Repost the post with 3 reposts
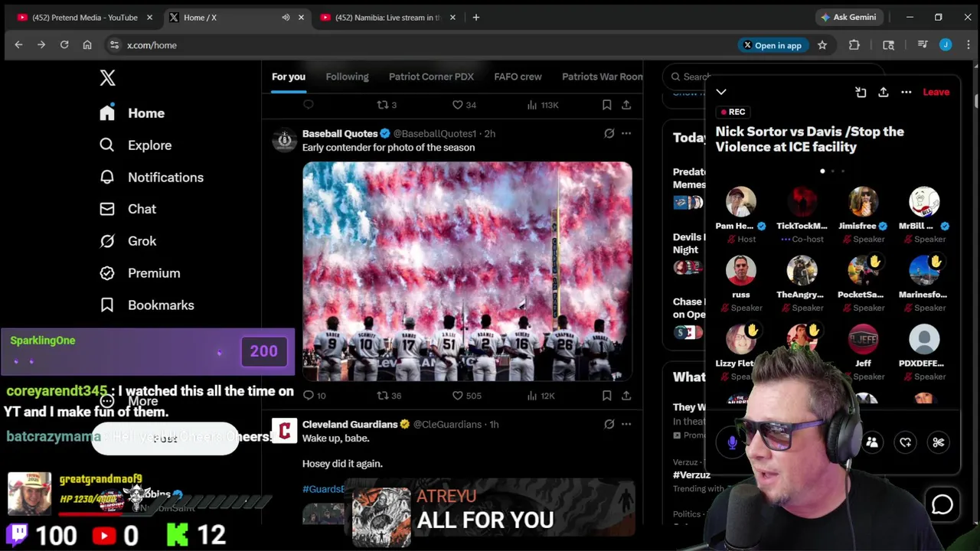The image size is (980, 551). tap(383, 105)
